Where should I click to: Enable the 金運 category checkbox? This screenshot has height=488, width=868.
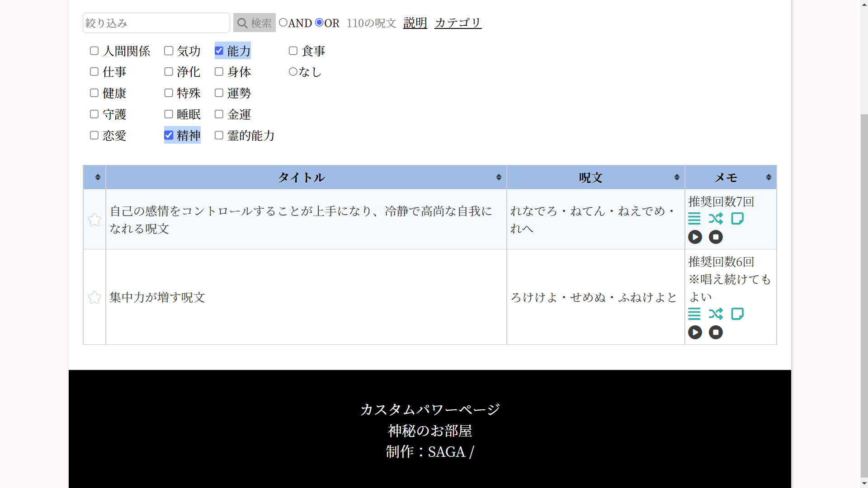[219, 114]
